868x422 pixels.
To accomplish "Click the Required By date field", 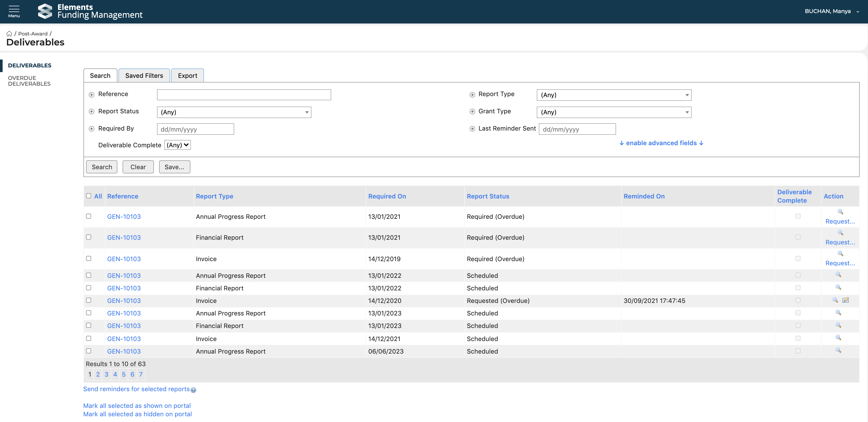I will tap(195, 129).
